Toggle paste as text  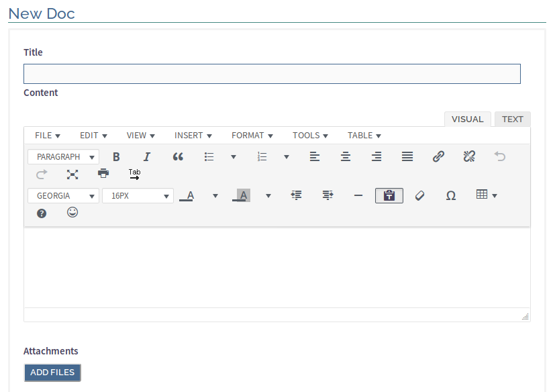coord(389,195)
